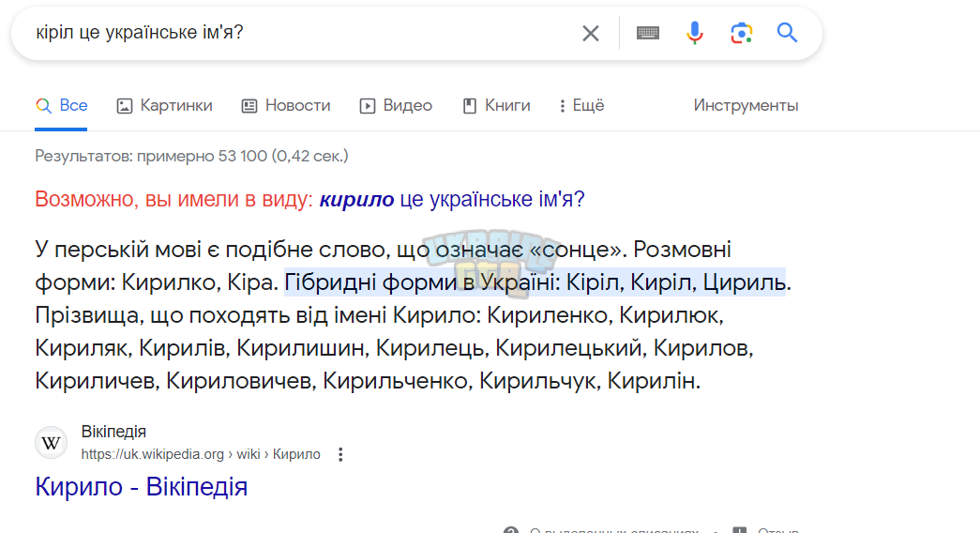
Task: Click the Книги tab book icon
Action: click(x=470, y=106)
